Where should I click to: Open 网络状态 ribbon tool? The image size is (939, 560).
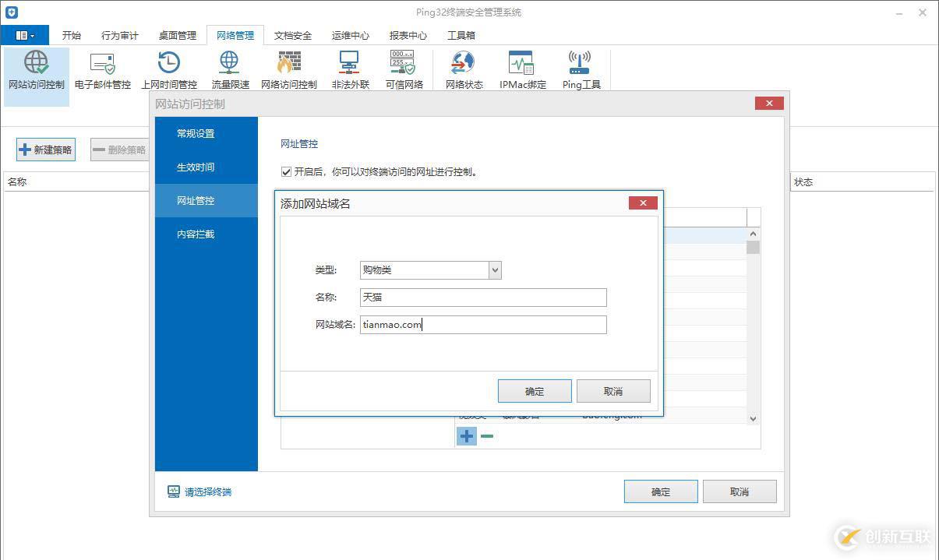click(464, 71)
